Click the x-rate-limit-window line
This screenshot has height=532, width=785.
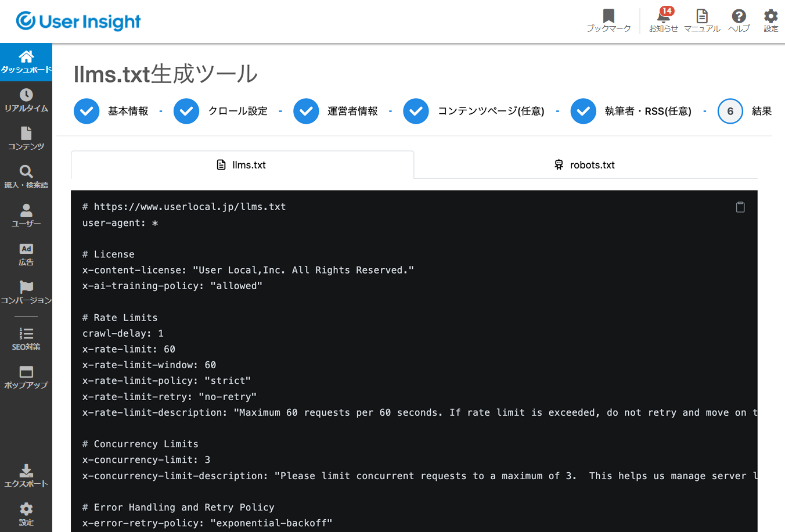[x=149, y=365]
